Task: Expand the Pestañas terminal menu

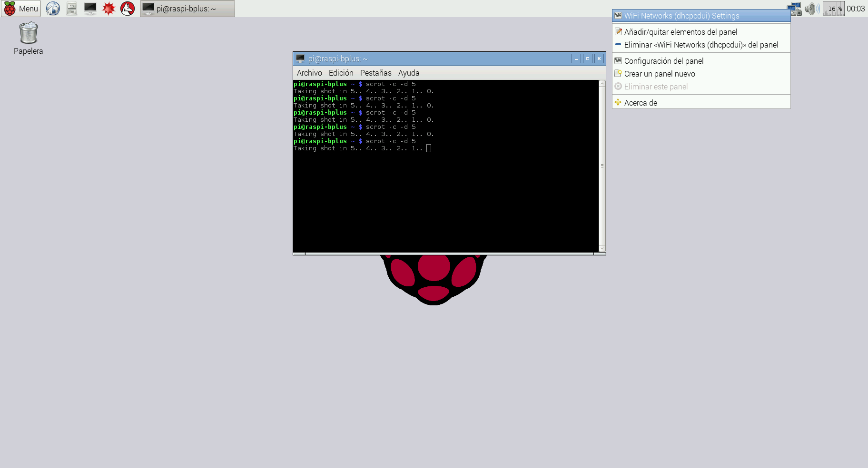Action: [375, 73]
